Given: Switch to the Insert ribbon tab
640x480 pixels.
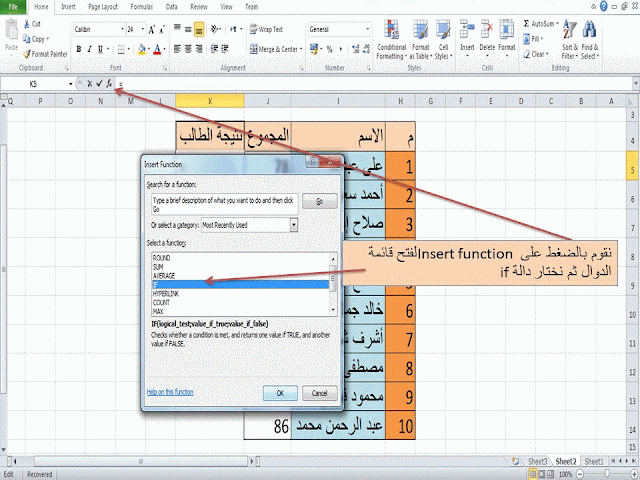Looking at the screenshot, I should [x=68, y=7].
